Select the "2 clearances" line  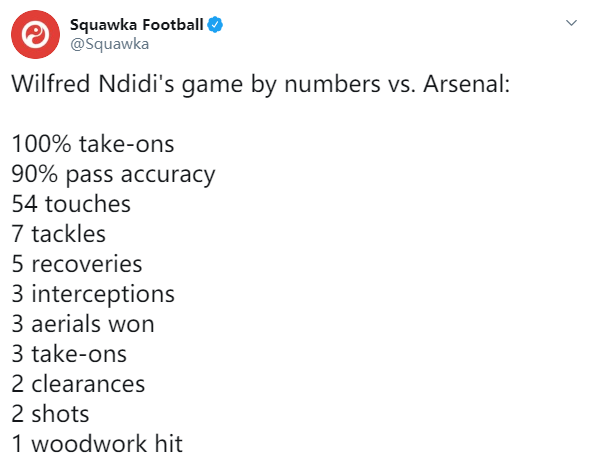coord(78,384)
